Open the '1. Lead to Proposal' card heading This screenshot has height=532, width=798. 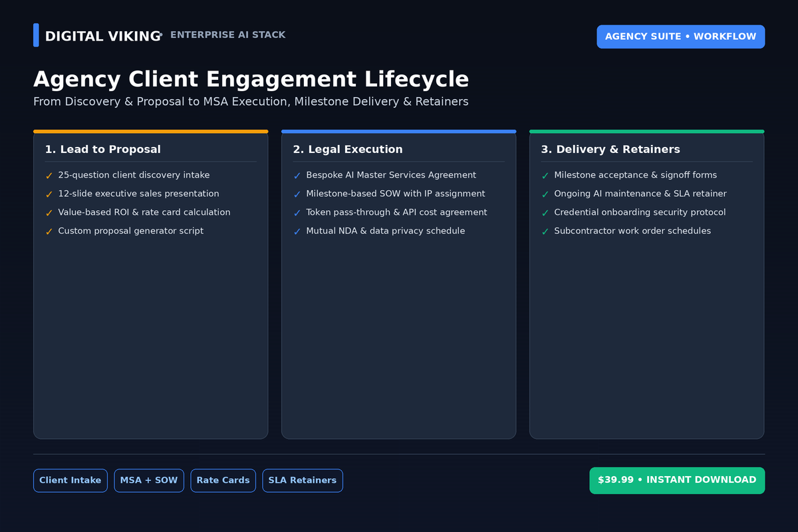103,150
